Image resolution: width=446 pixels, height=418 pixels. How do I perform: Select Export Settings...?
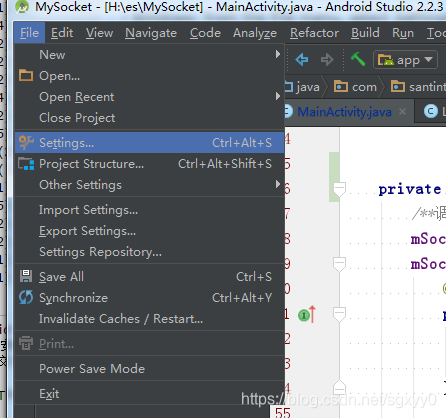pyautogui.click(x=149, y=231)
